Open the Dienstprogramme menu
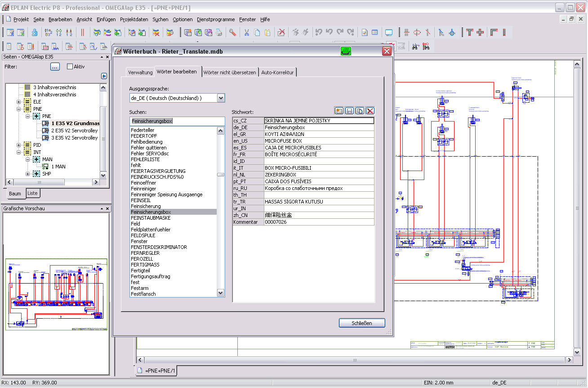This screenshot has height=388, width=588. [216, 19]
